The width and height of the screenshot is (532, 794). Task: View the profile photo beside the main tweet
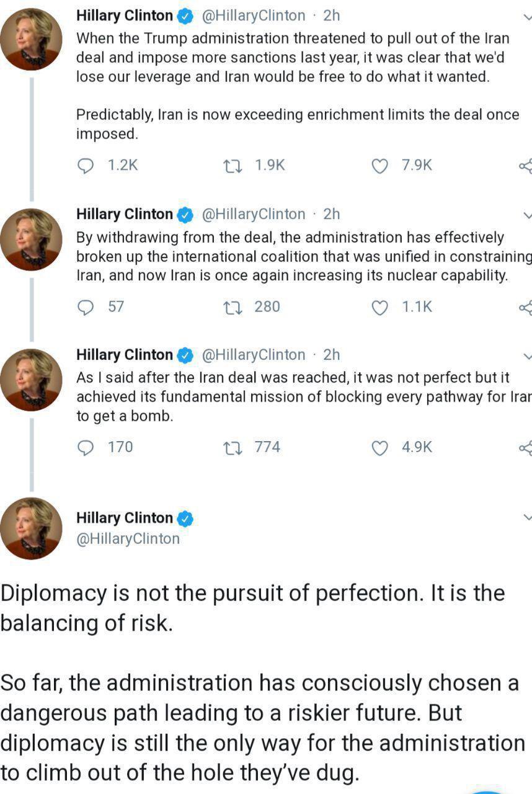pyautogui.click(x=31, y=529)
